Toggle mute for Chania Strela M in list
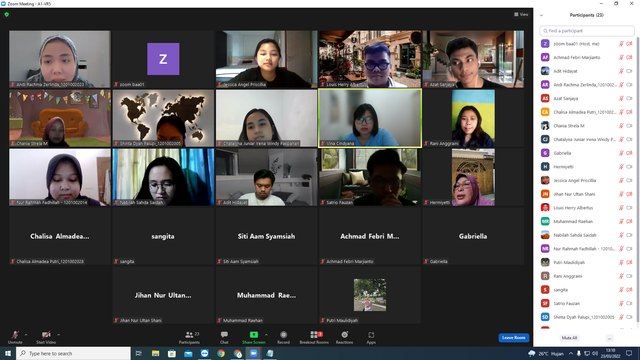Viewport: 640px width, 360px height. pyautogui.click(x=621, y=126)
